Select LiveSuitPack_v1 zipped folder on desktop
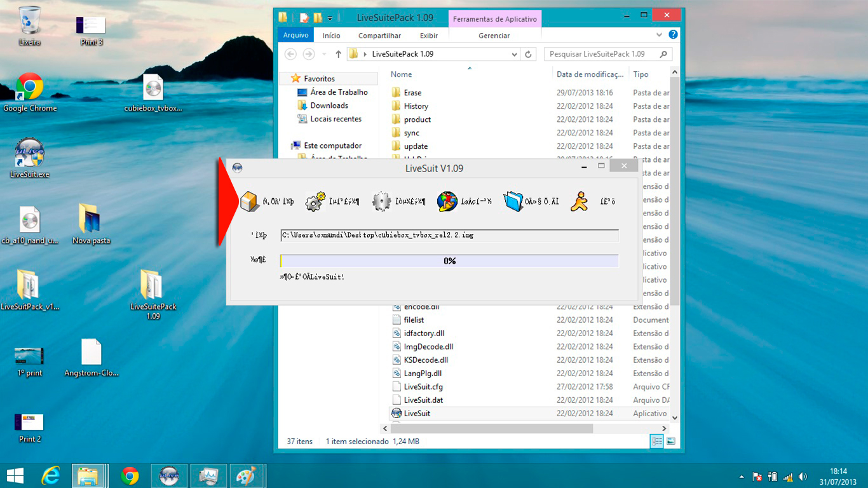The width and height of the screenshot is (868, 488). (30, 290)
